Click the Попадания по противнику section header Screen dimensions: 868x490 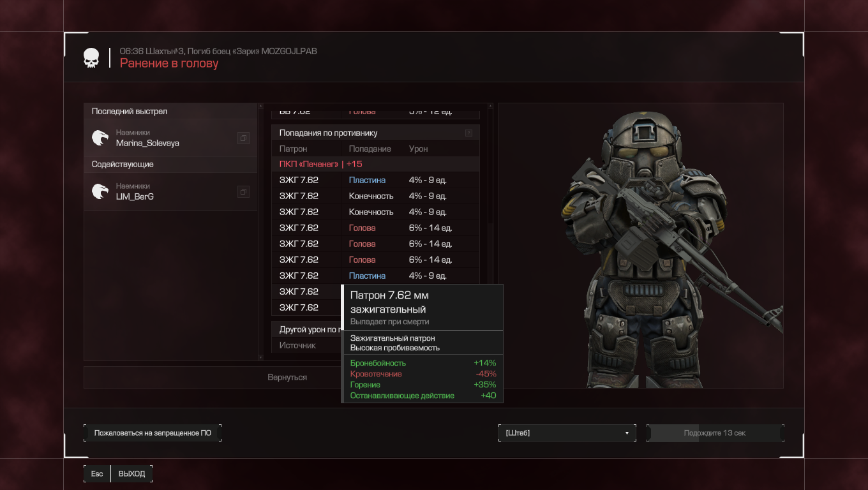(375, 133)
